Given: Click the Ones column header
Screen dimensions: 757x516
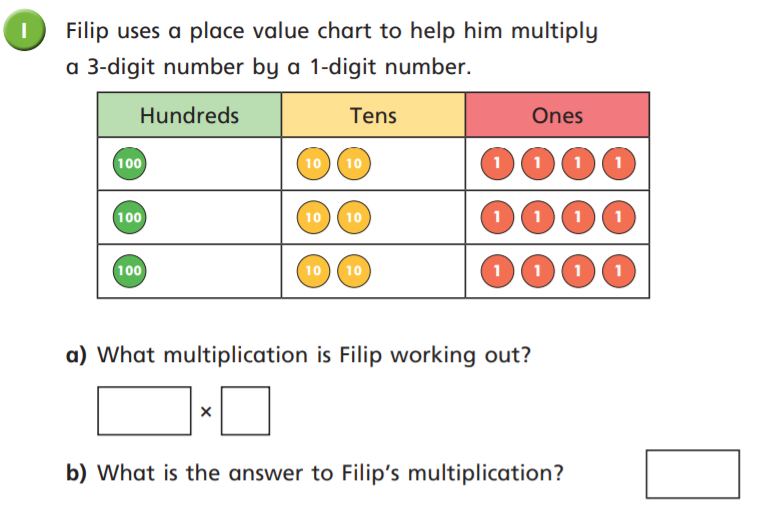Looking at the screenshot, I should (x=557, y=115).
